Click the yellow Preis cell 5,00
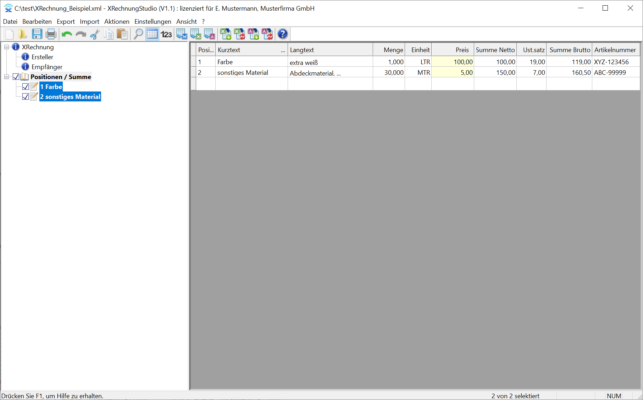643x400 pixels. pos(453,73)
